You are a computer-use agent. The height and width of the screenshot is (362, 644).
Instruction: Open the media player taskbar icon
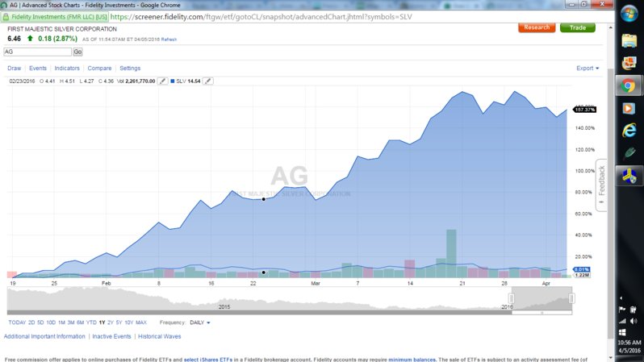coord(628,108)
